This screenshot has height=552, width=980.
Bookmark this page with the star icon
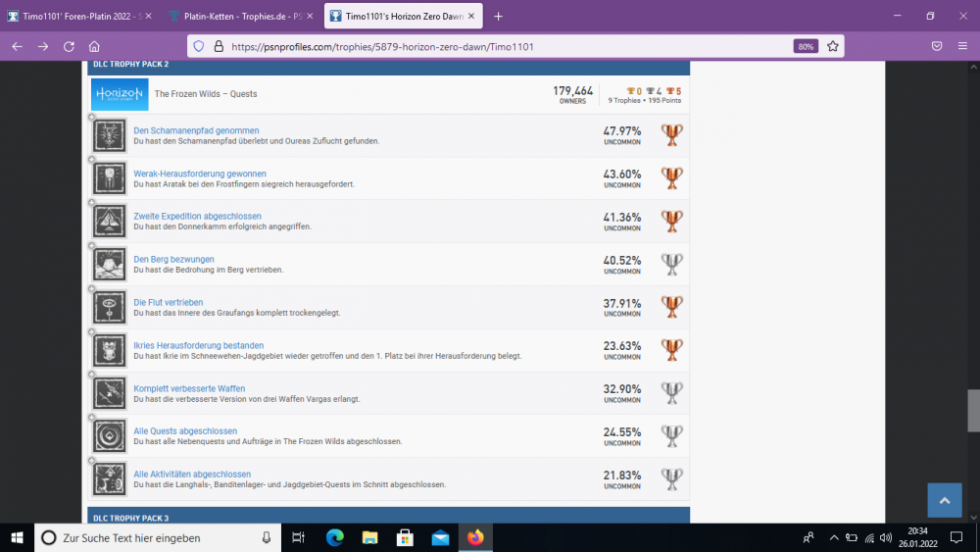coord(832,46)
